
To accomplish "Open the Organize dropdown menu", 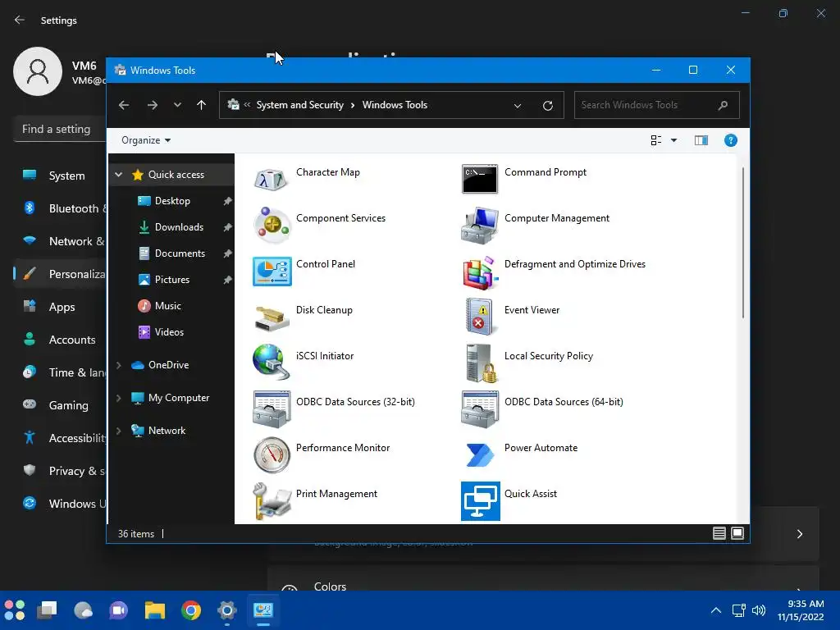I will 146,140.
